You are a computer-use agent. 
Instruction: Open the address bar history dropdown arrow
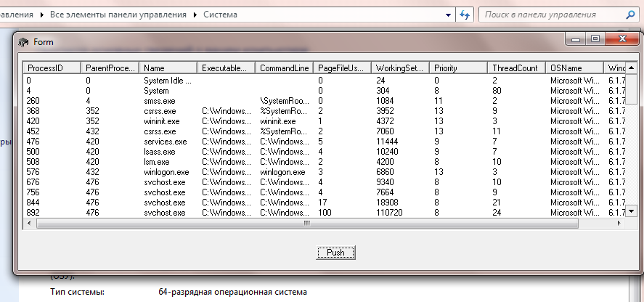pos(447,14)
